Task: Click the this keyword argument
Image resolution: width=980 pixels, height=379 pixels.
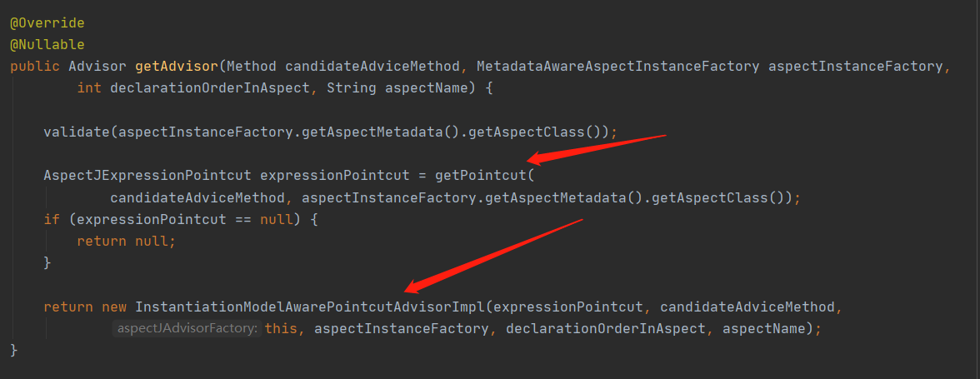Action: coord(281,328)
